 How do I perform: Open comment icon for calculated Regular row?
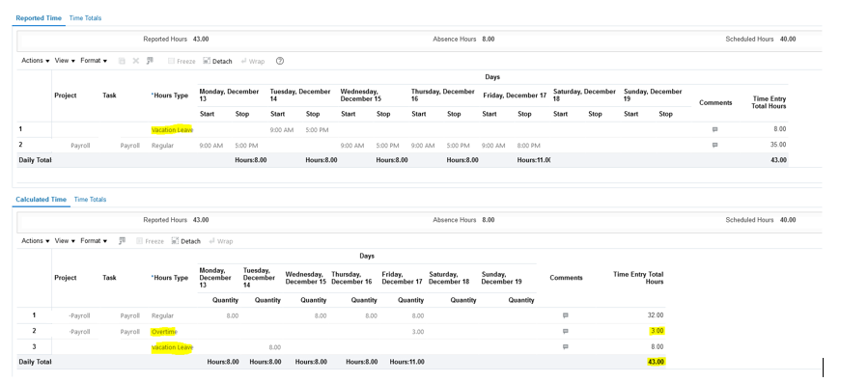coord(565,315)
